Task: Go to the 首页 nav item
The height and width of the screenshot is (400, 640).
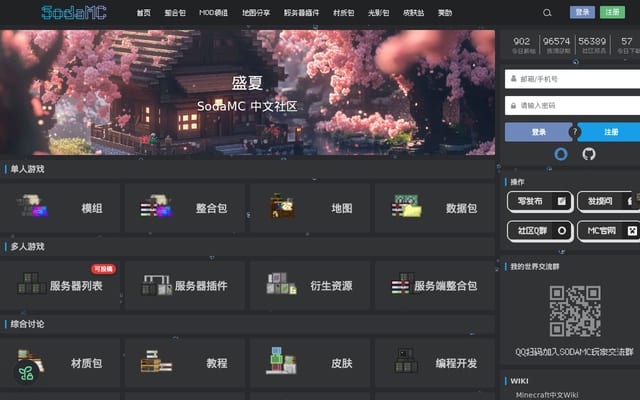Action: point(143,13)
